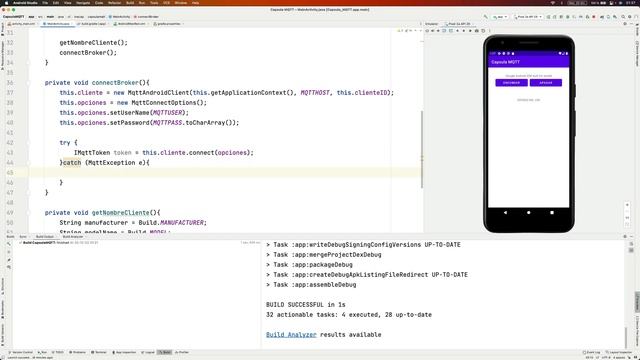This screenshot has height=360, width=640.
Task: Switch to the build.gradle (:app) editor tab
Action: tap(92, 24)
